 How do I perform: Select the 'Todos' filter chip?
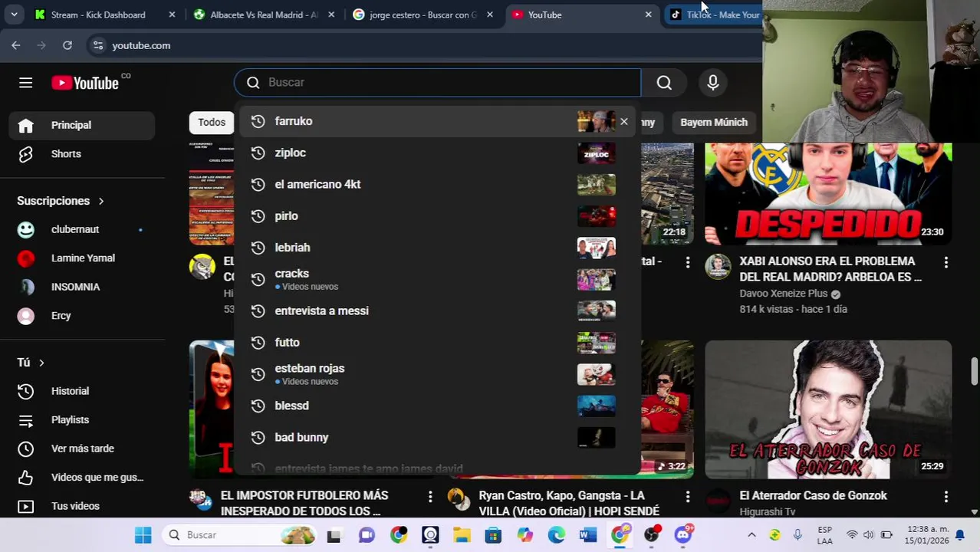(212, 122)
